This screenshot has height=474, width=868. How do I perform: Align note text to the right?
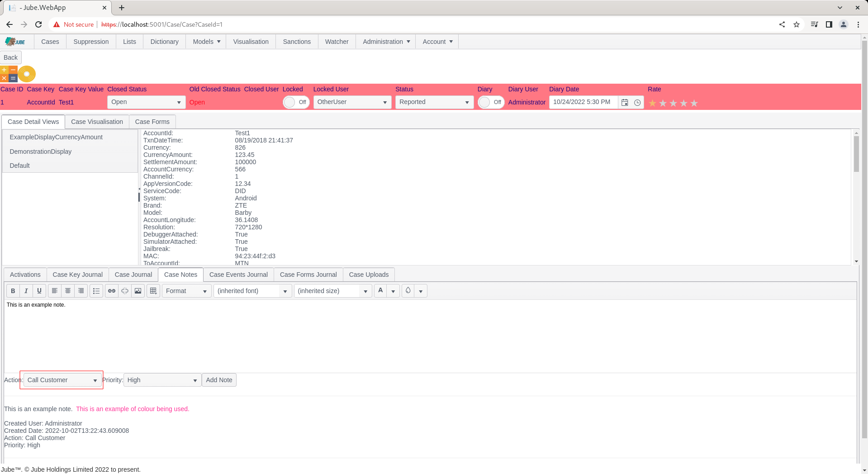point(81,291)
